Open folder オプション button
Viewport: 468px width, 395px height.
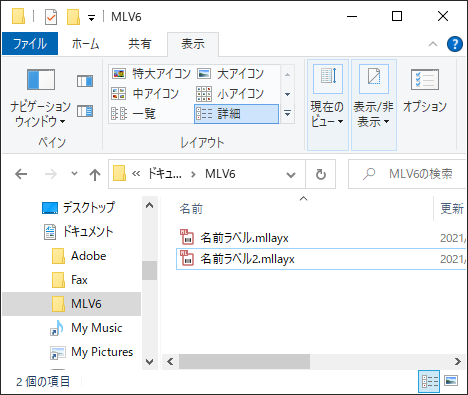[425, 92]
